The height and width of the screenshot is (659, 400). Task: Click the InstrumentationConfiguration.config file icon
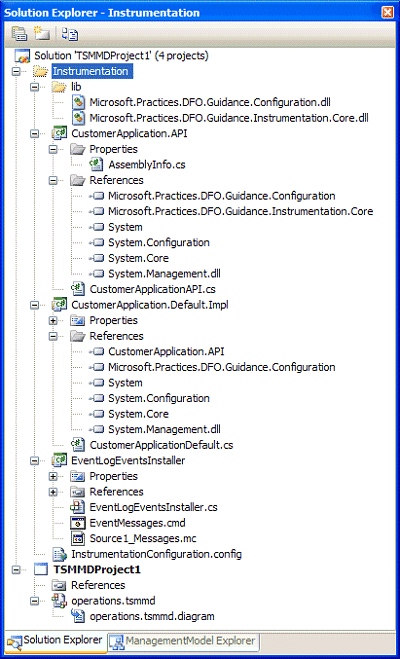click(59, 554)
